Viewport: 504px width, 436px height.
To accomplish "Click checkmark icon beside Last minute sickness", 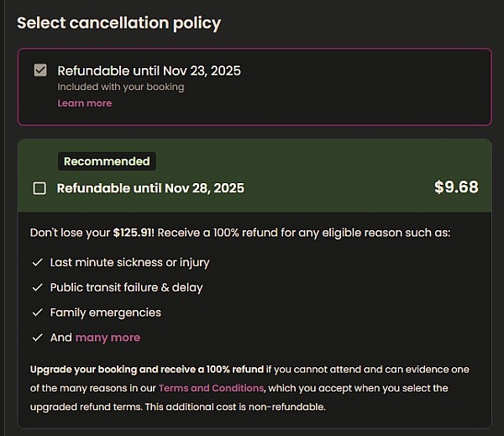I will (x=36, y=262).
